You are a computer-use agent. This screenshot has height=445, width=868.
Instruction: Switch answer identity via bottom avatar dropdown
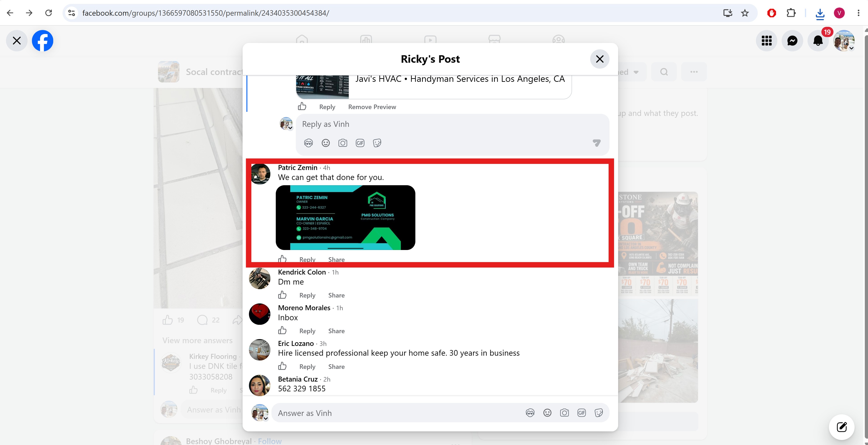pyautogui.click(x=260, y=413)
